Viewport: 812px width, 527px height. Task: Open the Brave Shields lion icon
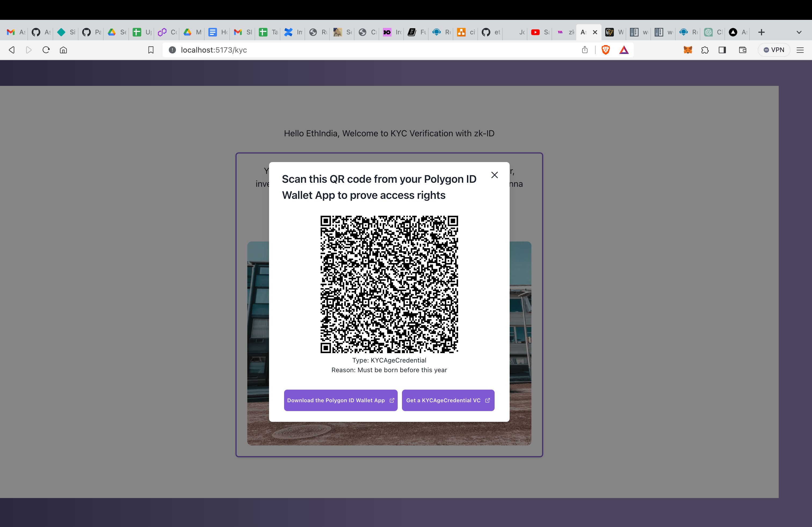(606, 50)
